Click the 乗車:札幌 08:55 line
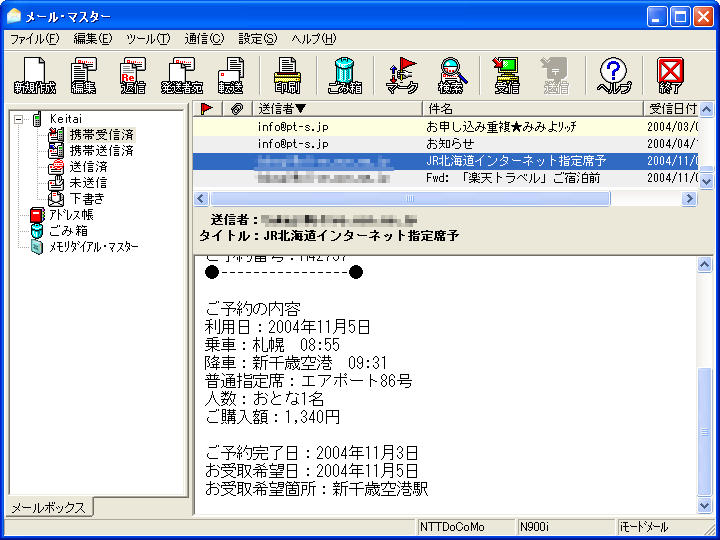 (272, 345)
